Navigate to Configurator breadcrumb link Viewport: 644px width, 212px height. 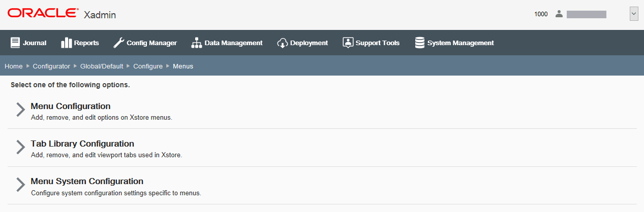tap(51, 66)
